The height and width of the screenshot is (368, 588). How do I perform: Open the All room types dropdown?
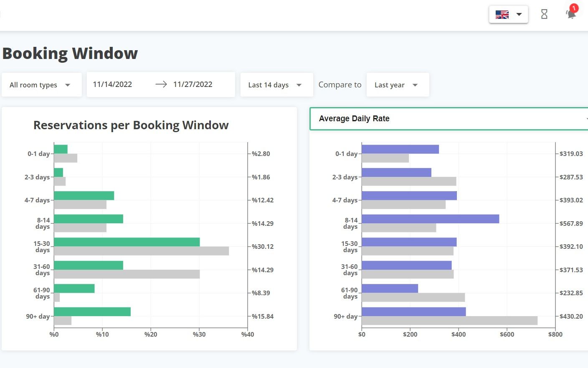[x=41, y=85]
